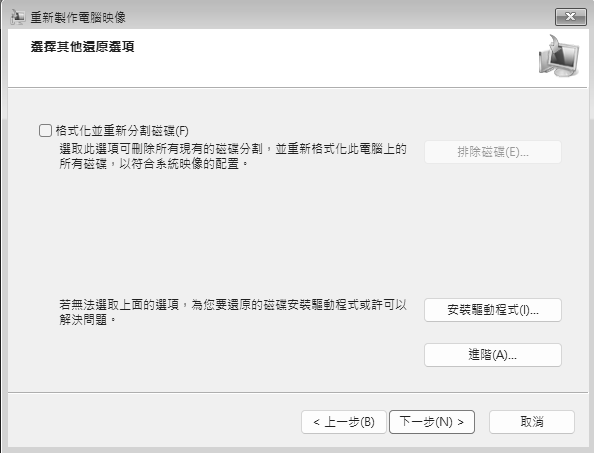Click the description 選取此選項可刪除所有現有的磁碟分割
The width and height of the screenshot is (594, 453).
tap(161, 148)
